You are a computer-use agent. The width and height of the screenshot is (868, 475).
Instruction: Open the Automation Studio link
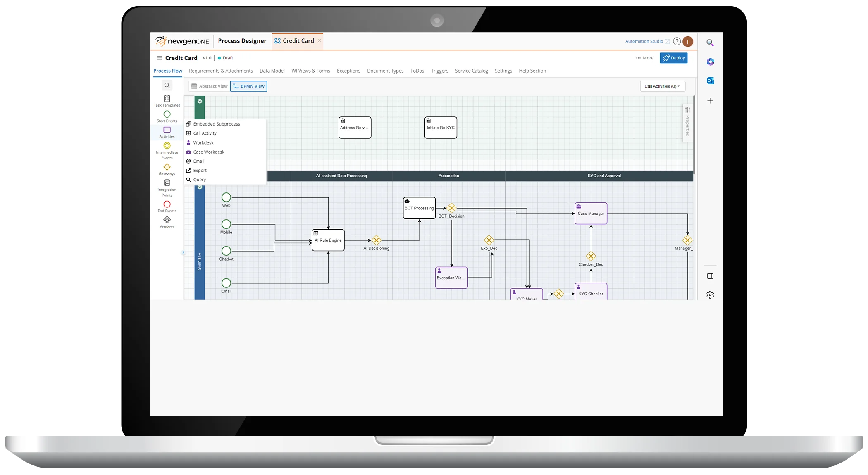coord(644,41)
